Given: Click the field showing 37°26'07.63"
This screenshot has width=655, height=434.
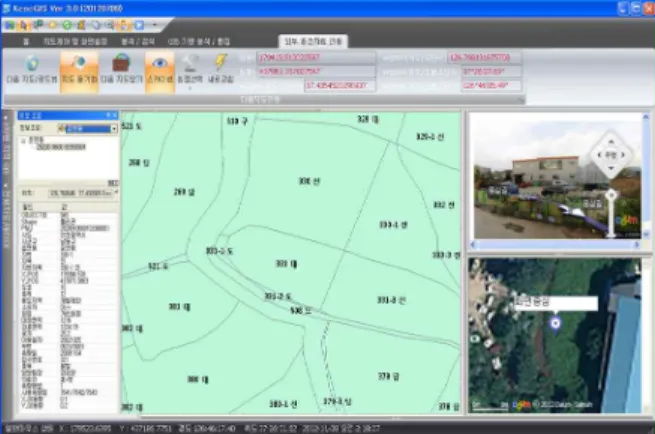Looking at the screenshot, I should [491, 71].
